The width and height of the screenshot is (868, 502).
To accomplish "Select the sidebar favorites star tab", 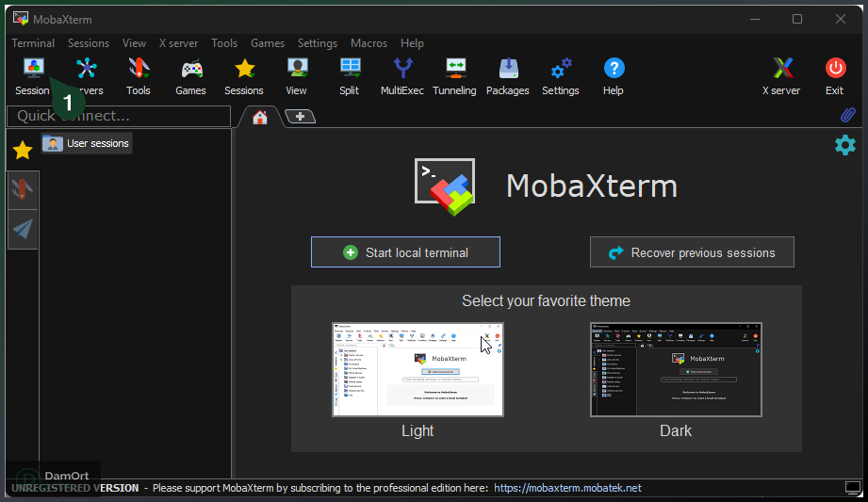I will point(23,150).
